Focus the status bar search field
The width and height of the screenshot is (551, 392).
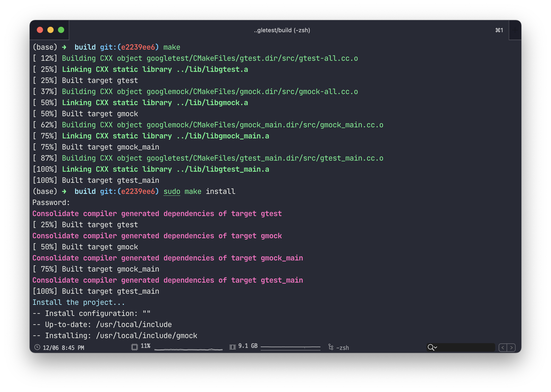tap(465, 347)
